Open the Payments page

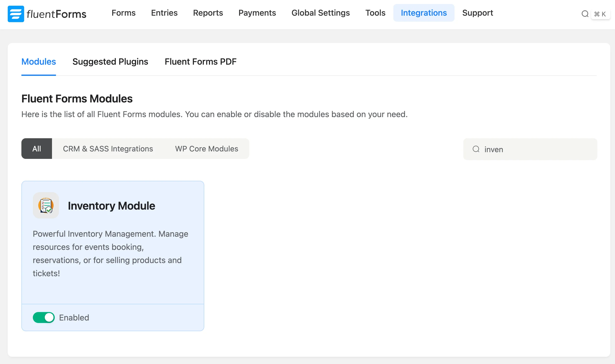(x=257, y=13)
